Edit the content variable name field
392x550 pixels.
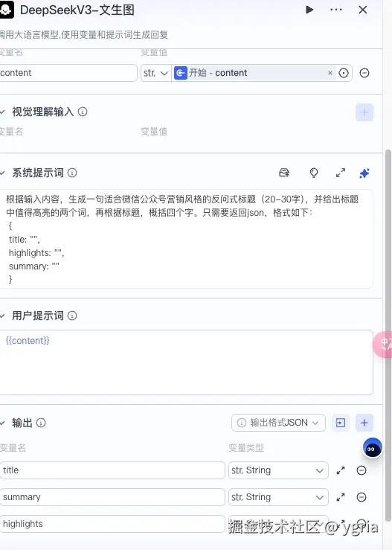[x=68, y=73]
